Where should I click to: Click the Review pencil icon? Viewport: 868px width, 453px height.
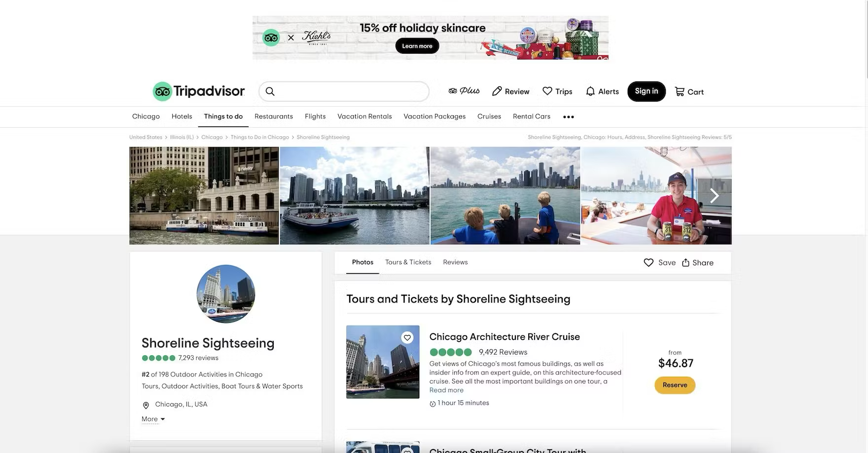pos(497,91)
